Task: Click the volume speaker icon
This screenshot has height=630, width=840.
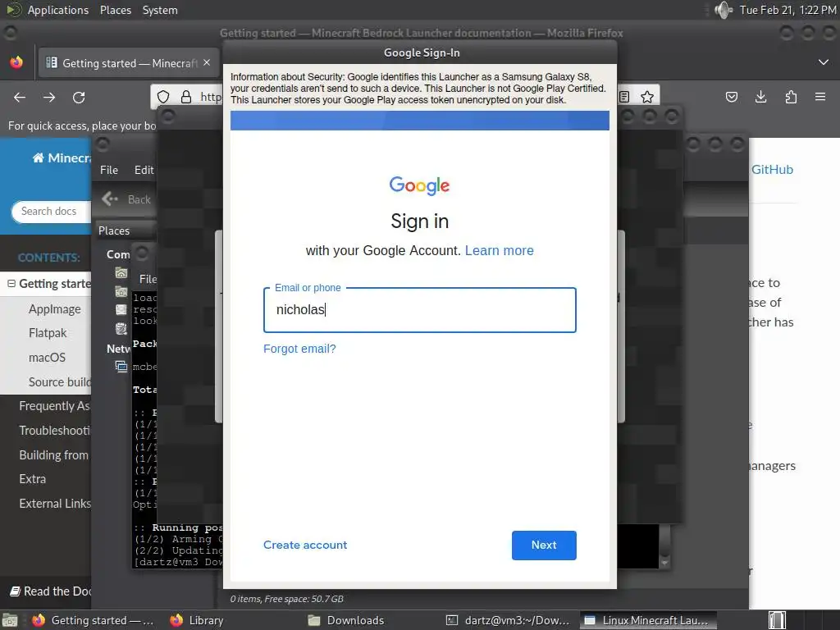Action: coord(724,10)
